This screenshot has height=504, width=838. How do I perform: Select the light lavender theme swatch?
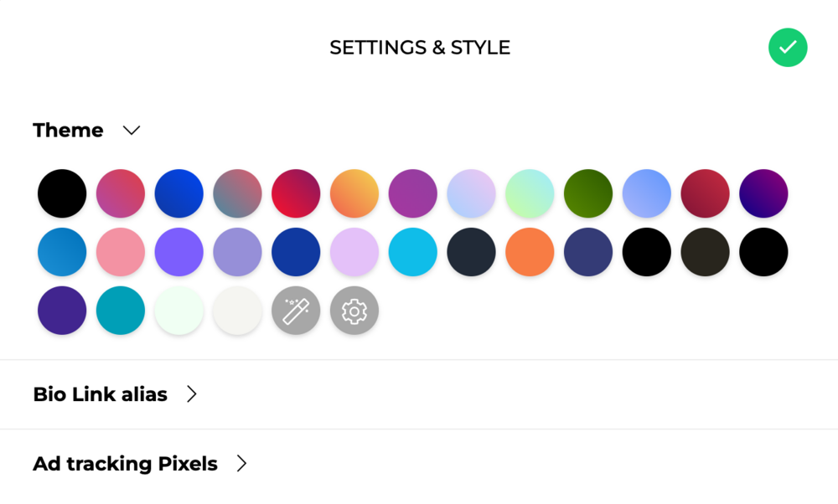coord(354,252)
